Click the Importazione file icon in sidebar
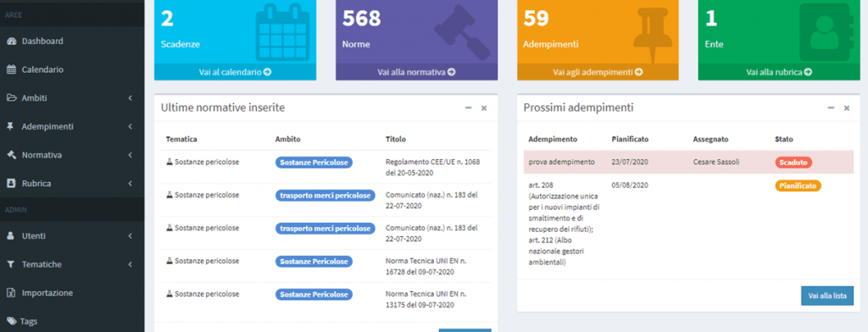The image size is (868, 332). 11,293
